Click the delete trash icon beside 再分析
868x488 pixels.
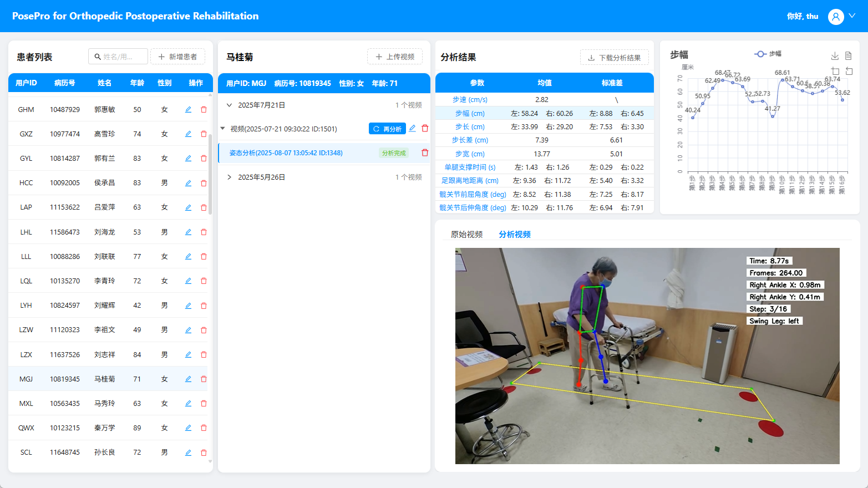pos(425,128)
